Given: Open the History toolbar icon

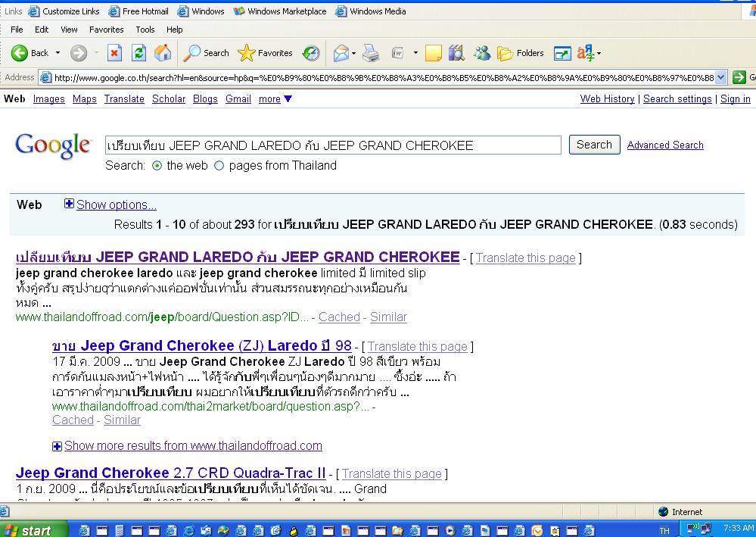Looking at the screenshot, I should [311, 53].
